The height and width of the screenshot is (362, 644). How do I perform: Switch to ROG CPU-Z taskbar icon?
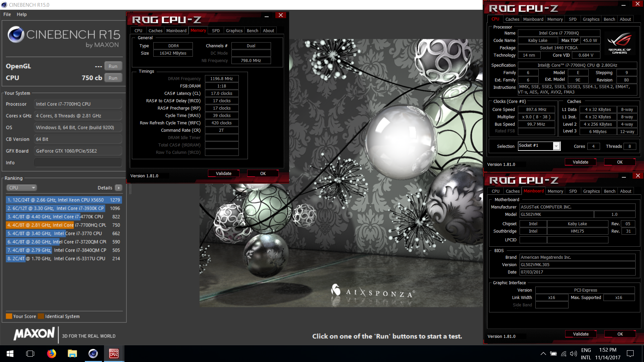pyautogui.click(x=114, y=354)
